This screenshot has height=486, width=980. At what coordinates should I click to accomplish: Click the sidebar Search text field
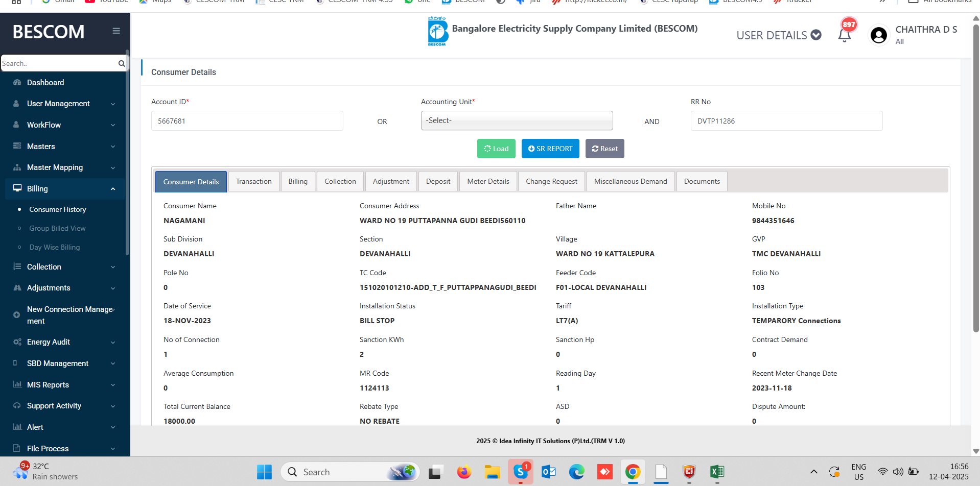(x=59, y=63)
